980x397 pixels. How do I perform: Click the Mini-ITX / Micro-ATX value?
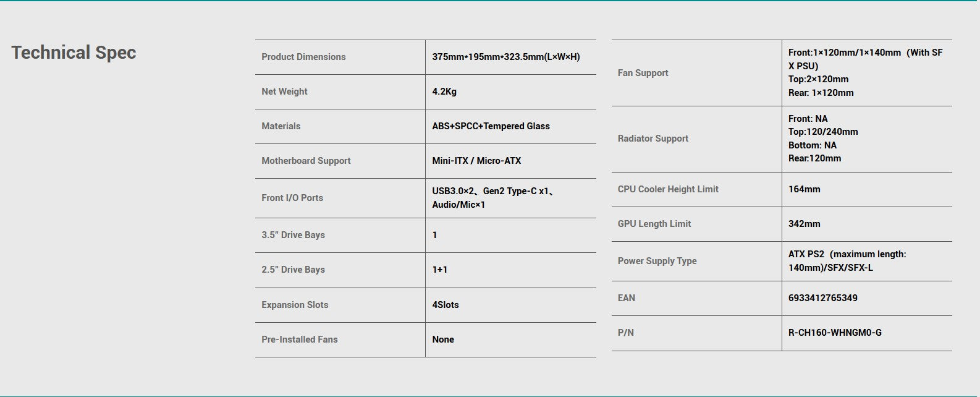476,161
